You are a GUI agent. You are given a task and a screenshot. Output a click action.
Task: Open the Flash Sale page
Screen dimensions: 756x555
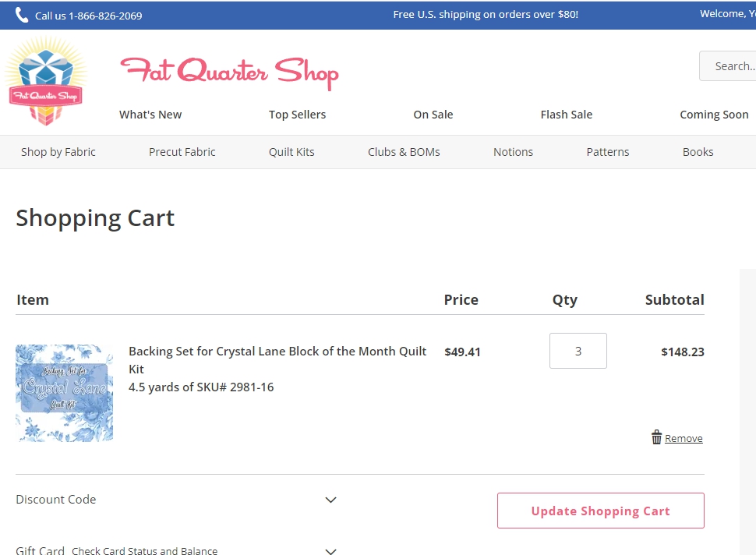[x=567, y=115]
